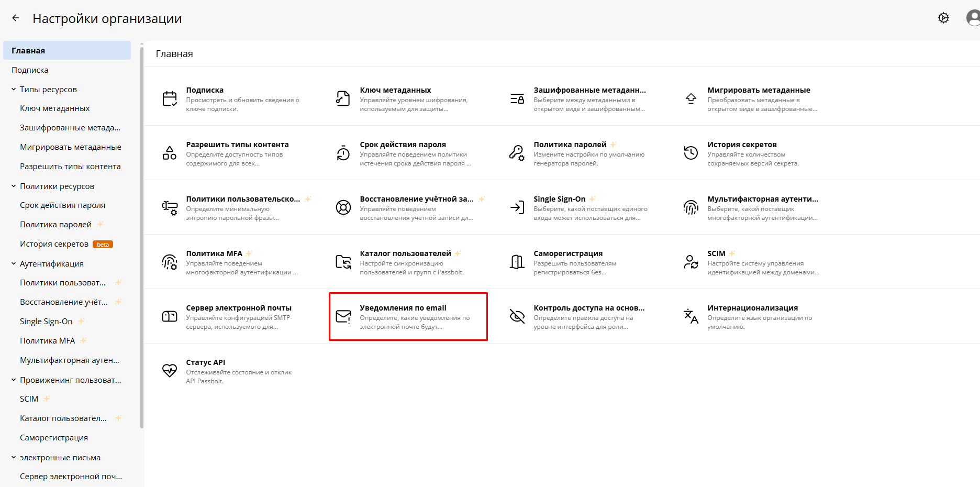Collapse the Политики ресурсов sidebar section

[x=14, y=186]
